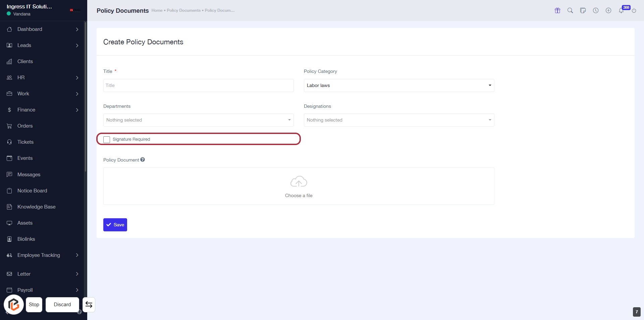This screenshot has width=644, height=320.
Task: Open Knowledge Base in sidebar
Action: [36, 207]
